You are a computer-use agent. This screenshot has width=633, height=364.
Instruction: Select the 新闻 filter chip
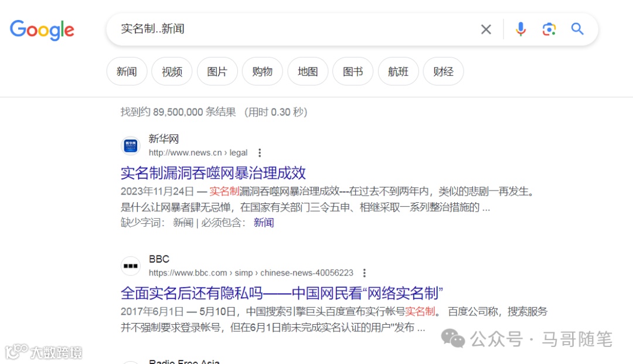tap(127, 72)
